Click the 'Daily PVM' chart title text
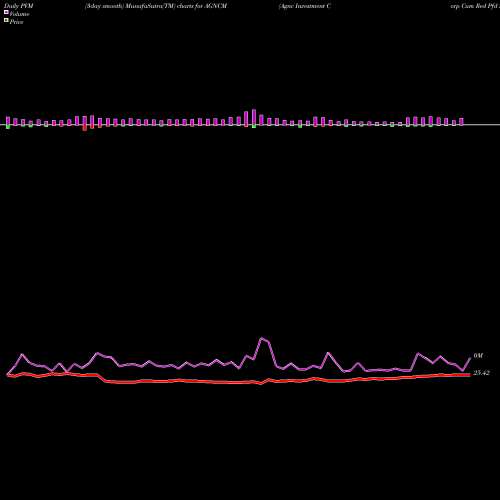This screenshot has width=500, height=500. point(19,6)
